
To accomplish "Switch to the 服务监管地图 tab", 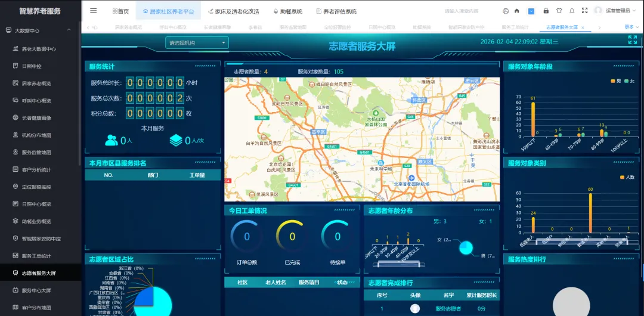I will (293, 27).
